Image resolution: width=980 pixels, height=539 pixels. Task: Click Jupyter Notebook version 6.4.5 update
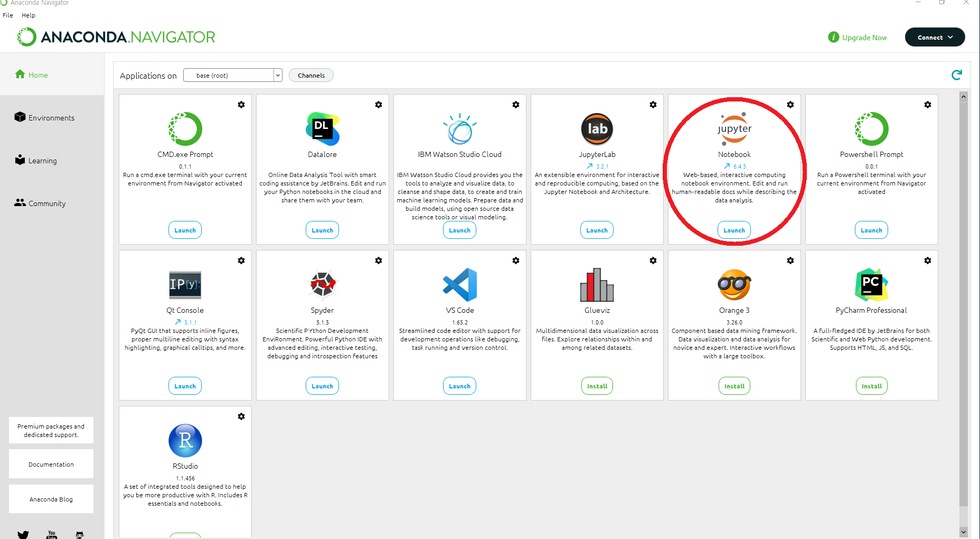point(735,166)
